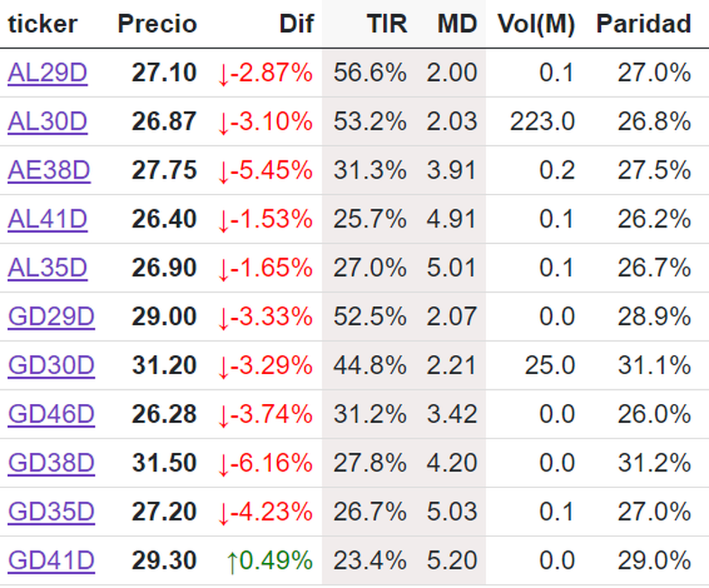Click the Precio column header
Image resolution: width=709 pixels, height=588 pixels.
click(157, 24)
